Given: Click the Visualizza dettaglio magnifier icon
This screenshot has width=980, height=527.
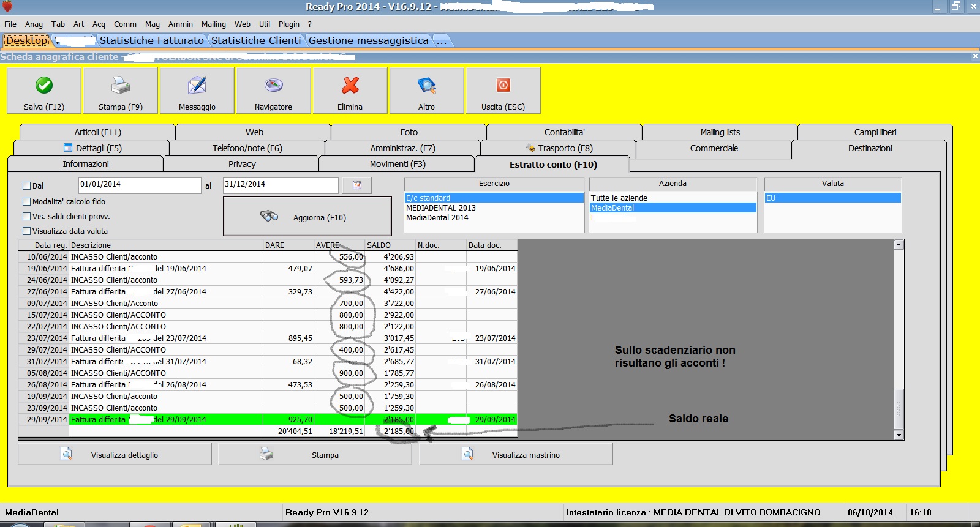Looking at the screenshot, I should tap(67, 454).
